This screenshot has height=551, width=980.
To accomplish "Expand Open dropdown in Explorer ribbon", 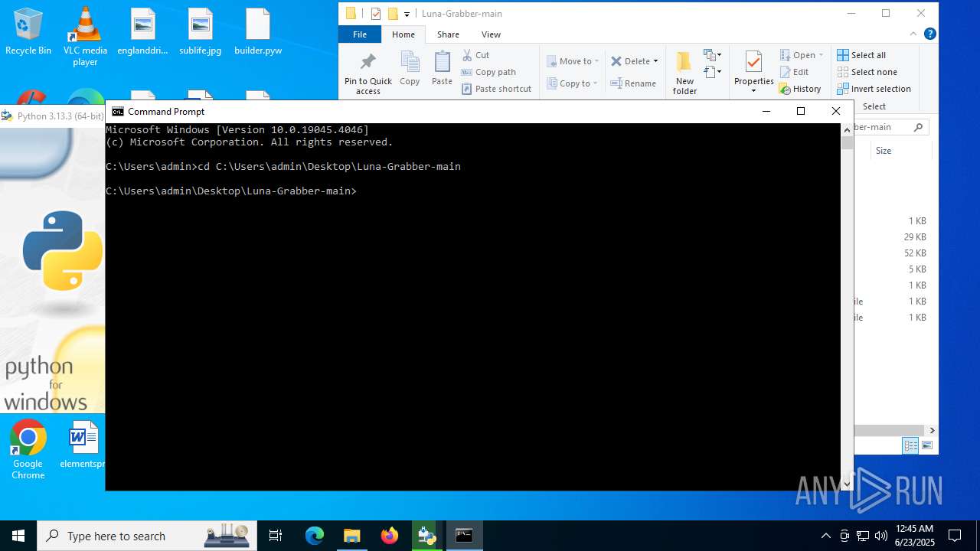I will pyautogui.click(x=821, y=55).
